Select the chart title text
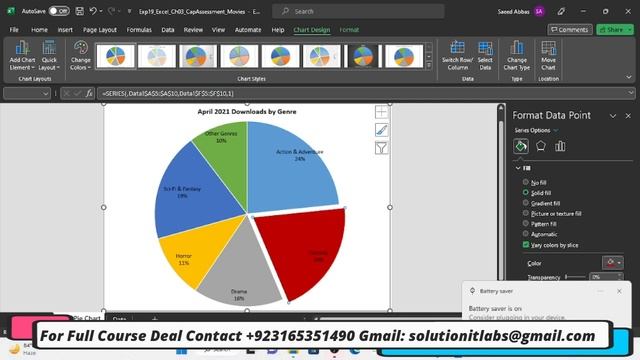 (x=247, y=111)
